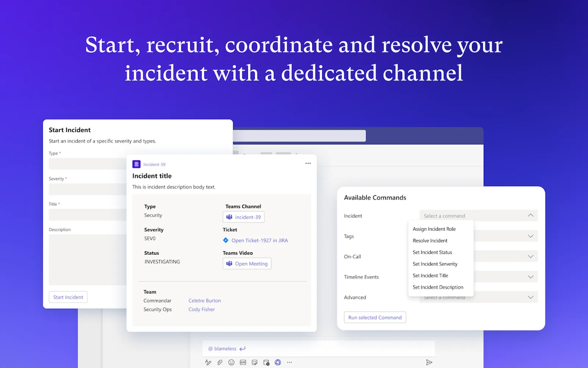Click the format text icon in compose toolbar

pos(208,362)
